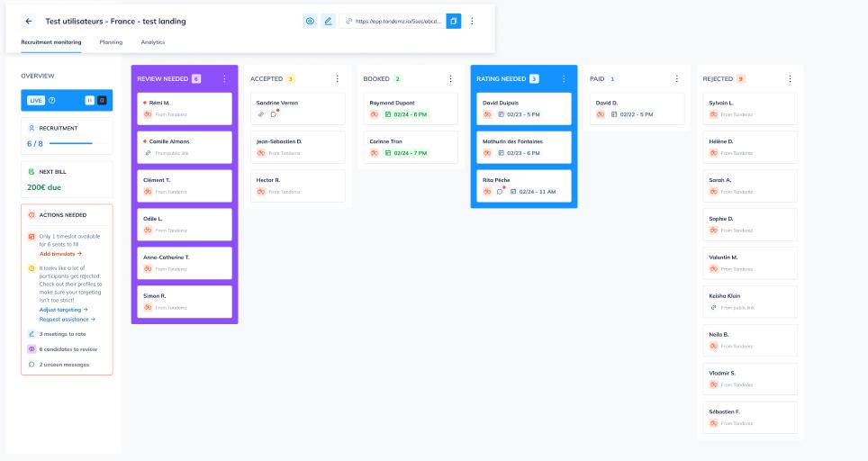This screenshot has height=461, width=868.
Task: Click the calendar icon beside timeslot warning
Action: click(x=32, y=236)
